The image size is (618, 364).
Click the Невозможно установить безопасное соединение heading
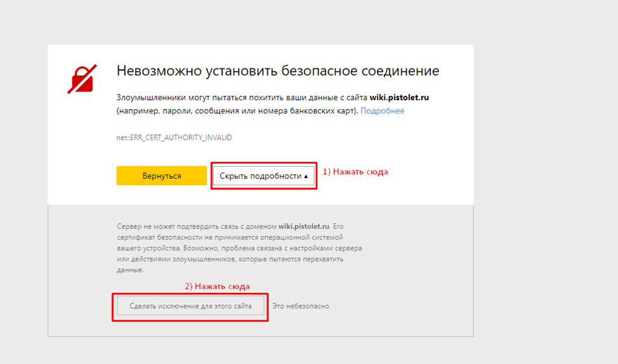click(278, 70)
